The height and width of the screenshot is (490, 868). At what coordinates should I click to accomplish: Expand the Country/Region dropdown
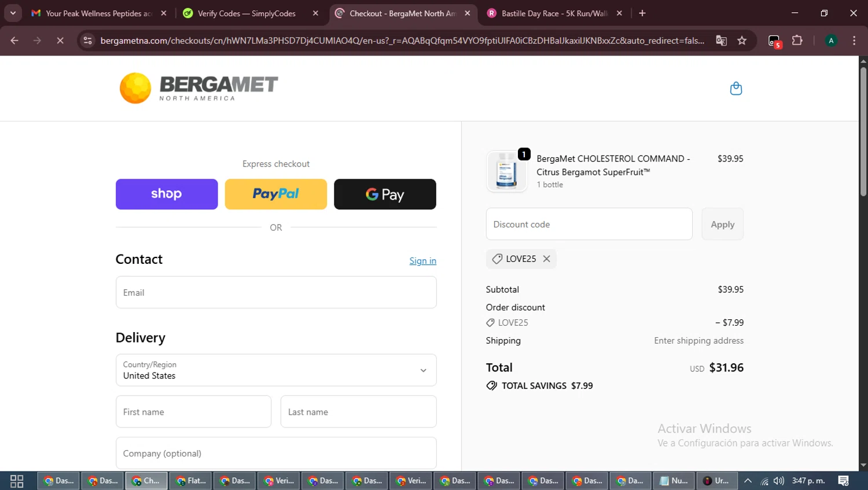pos(276,370)
